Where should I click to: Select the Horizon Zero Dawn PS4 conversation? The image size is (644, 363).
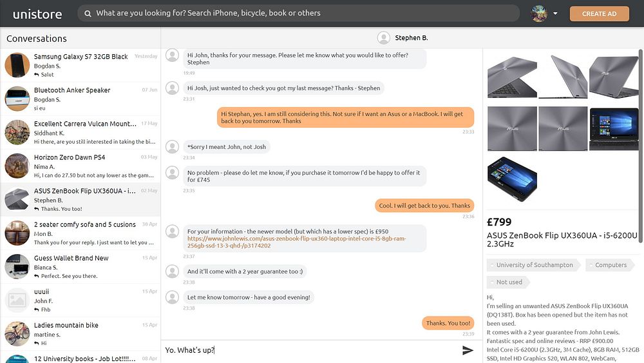point(80,166)
